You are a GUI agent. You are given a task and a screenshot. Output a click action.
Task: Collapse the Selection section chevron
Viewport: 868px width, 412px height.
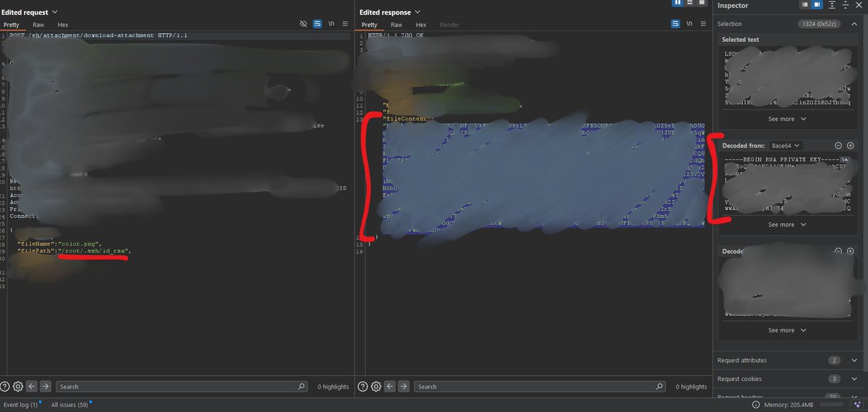tap(854, 24)
